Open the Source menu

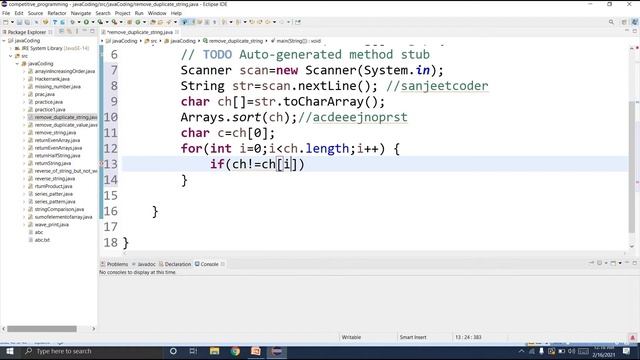35,13
